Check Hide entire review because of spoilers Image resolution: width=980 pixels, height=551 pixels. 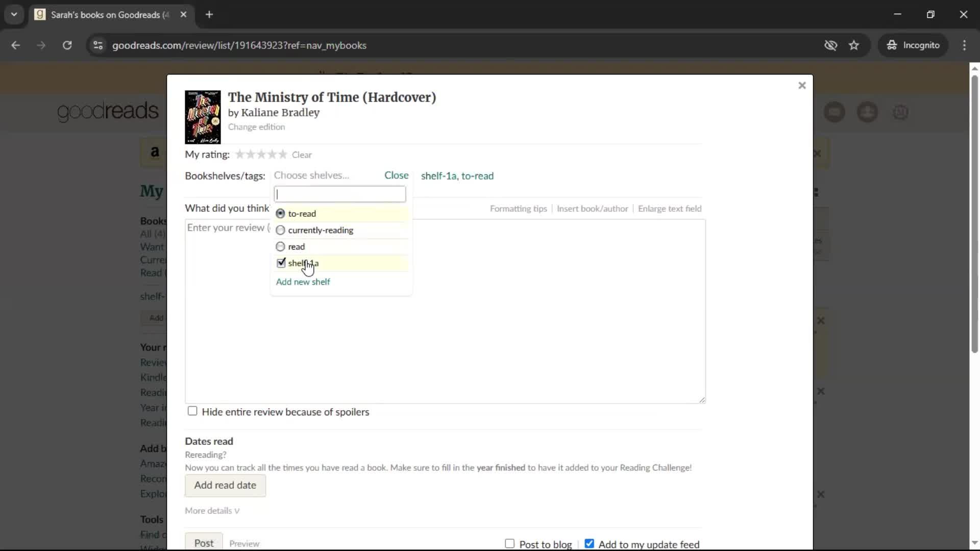pos(192,411)
